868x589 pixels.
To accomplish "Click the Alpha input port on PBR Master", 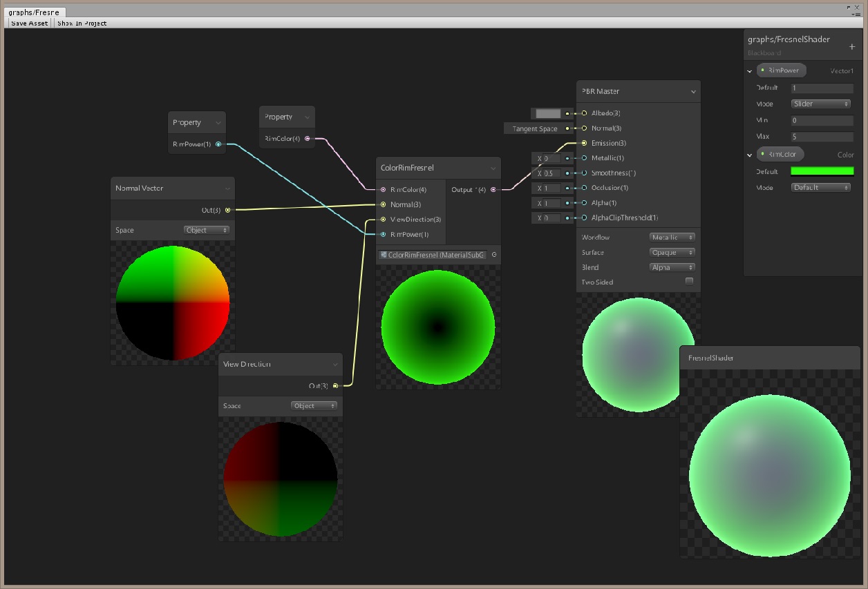I will coord(583,203).
